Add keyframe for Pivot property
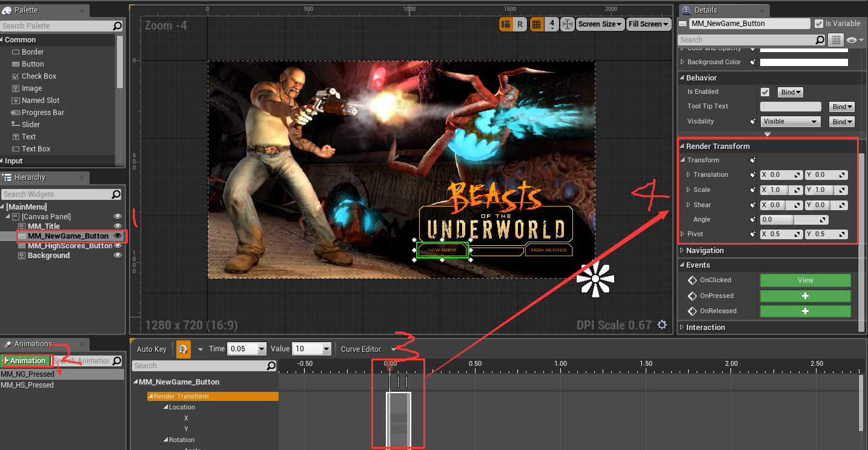Viewport: 868px width, 450px height. point(753,234)
